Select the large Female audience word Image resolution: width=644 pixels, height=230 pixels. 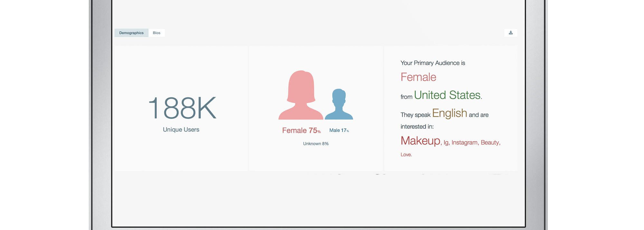(x=418, y=77)
